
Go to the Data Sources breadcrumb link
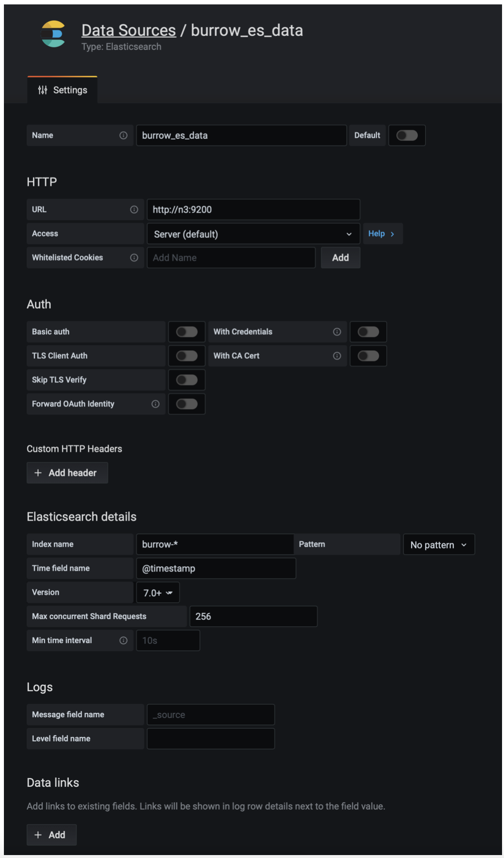129,30
